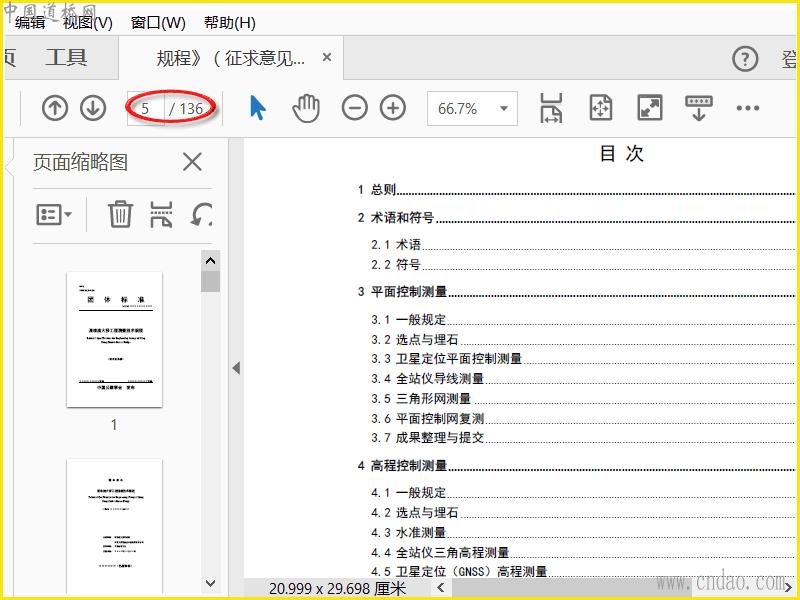This screenshot has width=800, height=600.
Task: Open TOC entry 3 平面控制测量
Action: click(577, 292)
